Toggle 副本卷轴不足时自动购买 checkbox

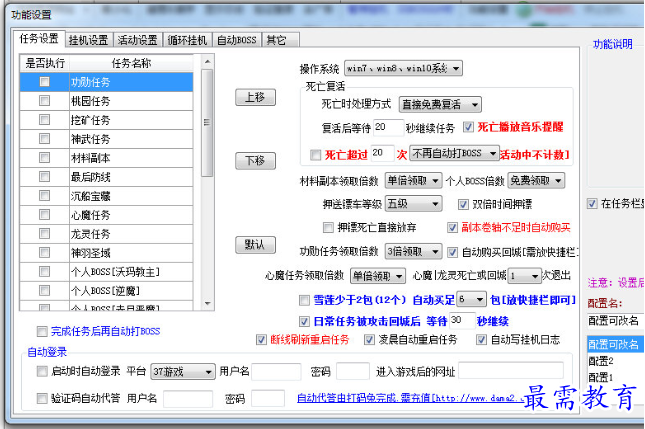pyautogui.click(x=452, y=227)
